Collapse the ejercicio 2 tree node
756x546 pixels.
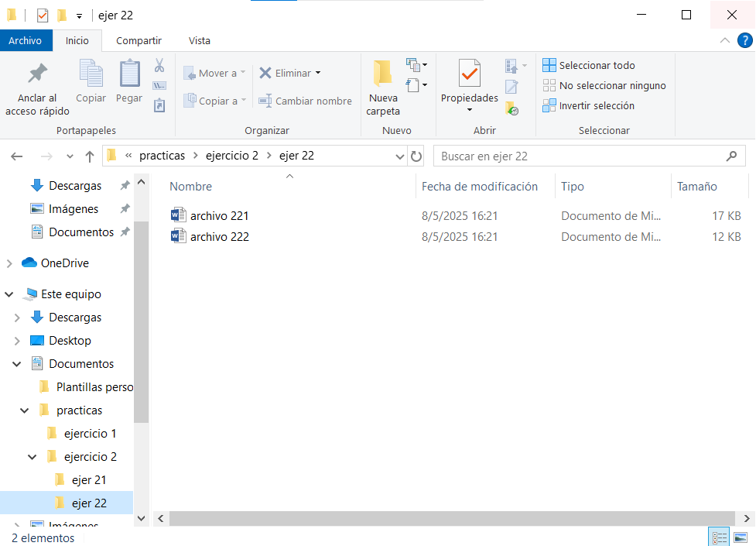coord(32,457)
